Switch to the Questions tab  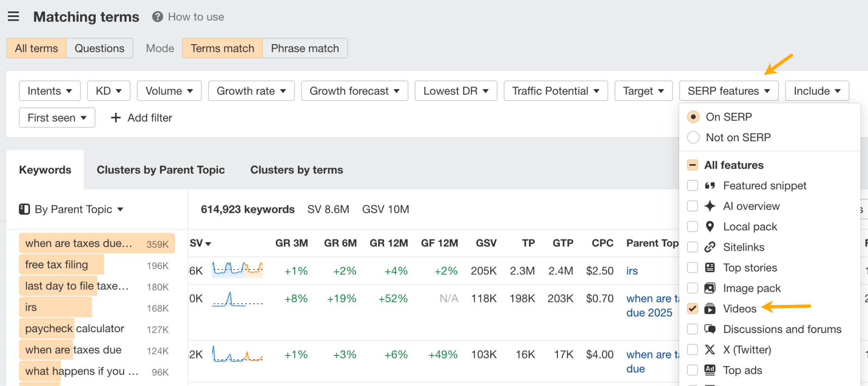100,48
